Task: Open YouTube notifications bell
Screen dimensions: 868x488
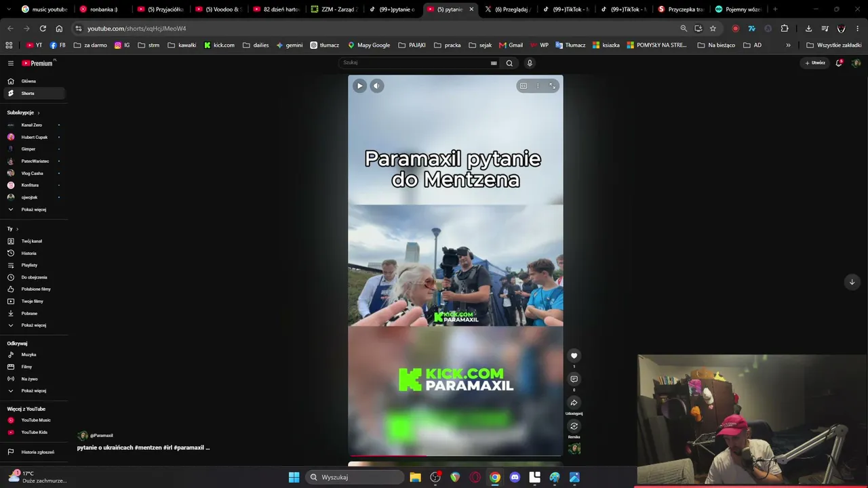Action: click(x=839, y=63)
